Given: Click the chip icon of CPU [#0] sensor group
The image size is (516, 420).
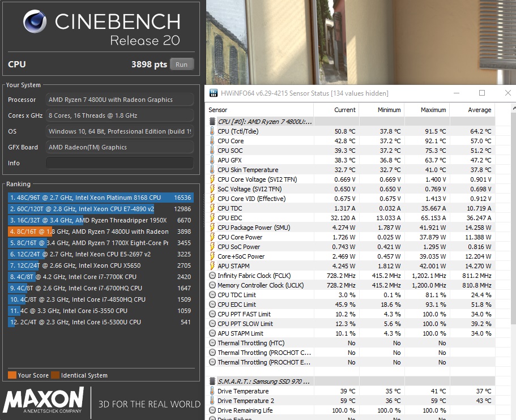Looking at the screenshot, I should [212, 121].
